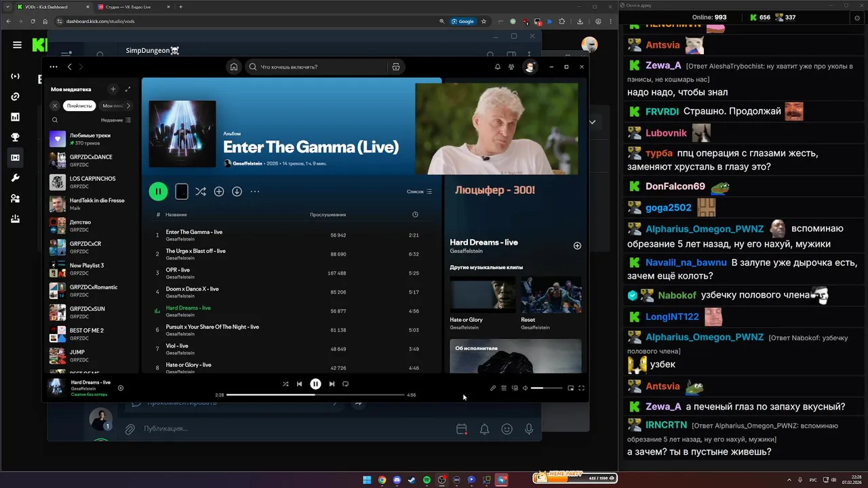Toggle shuffle in the album header
Image resolution: width=868 pixels, height=488 pixels.
[x=201, y=192]
